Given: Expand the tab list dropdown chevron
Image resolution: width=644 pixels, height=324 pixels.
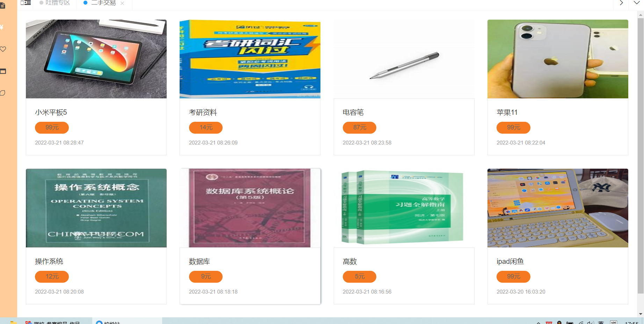Looking at the screenshot, I should [637, 3].
